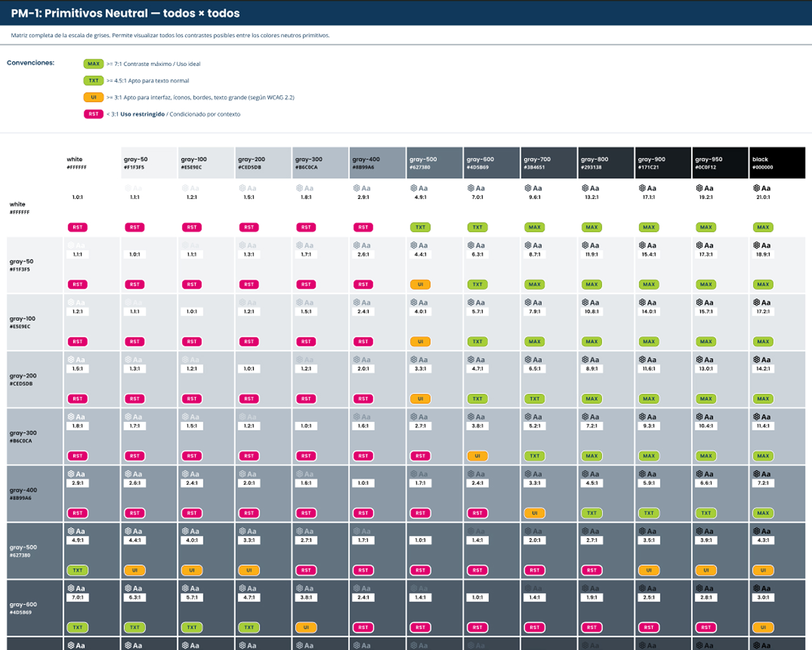The height and width of the screenshot is (650, 812).
Task: Click the TXT badge in the gray-500 row
Action: [x=78, y=570]
